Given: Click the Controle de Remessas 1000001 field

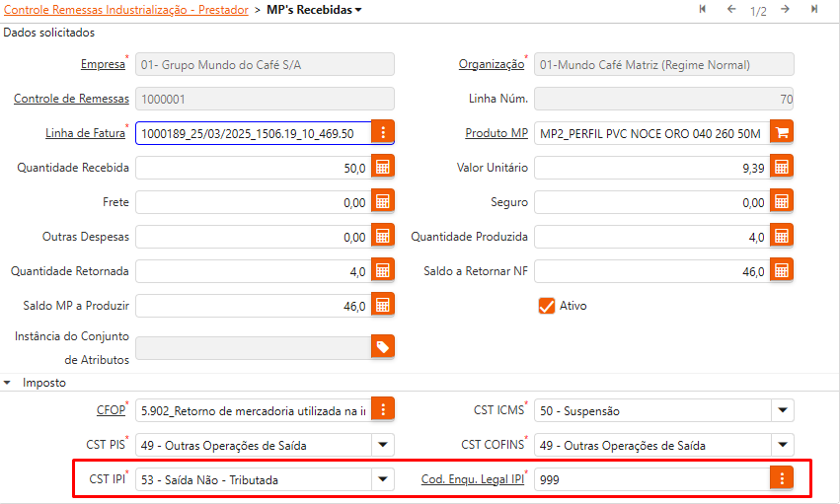Looking at the screenshot, I should 266,99.
